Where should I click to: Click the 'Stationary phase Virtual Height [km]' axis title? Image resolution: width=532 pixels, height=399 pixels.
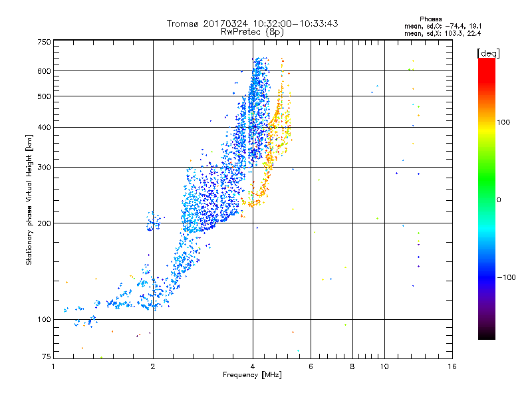[x=29, y=199]
